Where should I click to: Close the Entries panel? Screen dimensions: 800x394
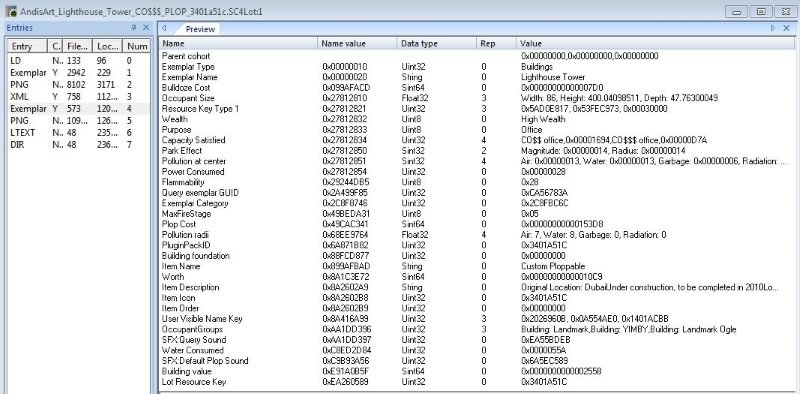pos(145,28)
